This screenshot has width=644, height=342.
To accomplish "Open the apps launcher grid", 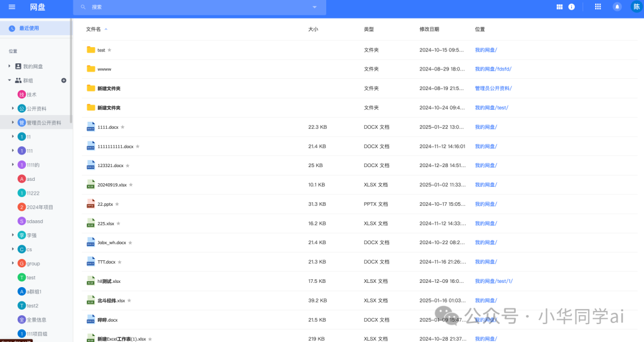I will coord(598,7).
